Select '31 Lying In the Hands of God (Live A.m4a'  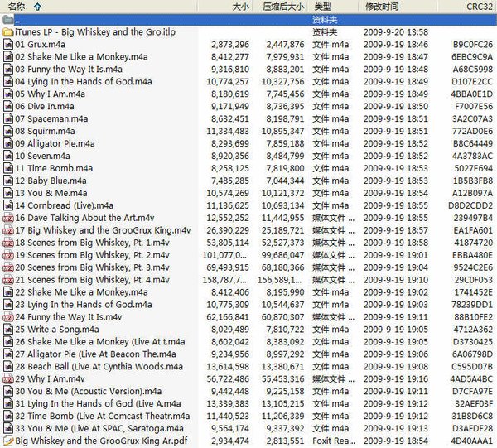tap(98, 403)
